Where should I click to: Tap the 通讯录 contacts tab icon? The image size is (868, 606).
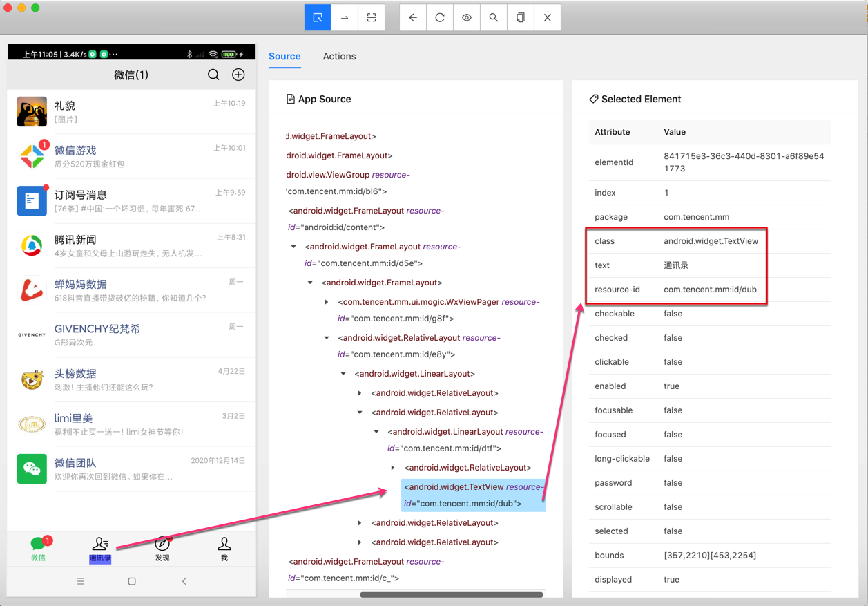point(100,544)
